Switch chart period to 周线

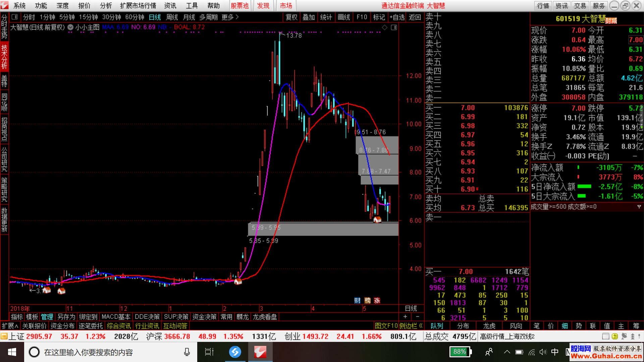172,17
